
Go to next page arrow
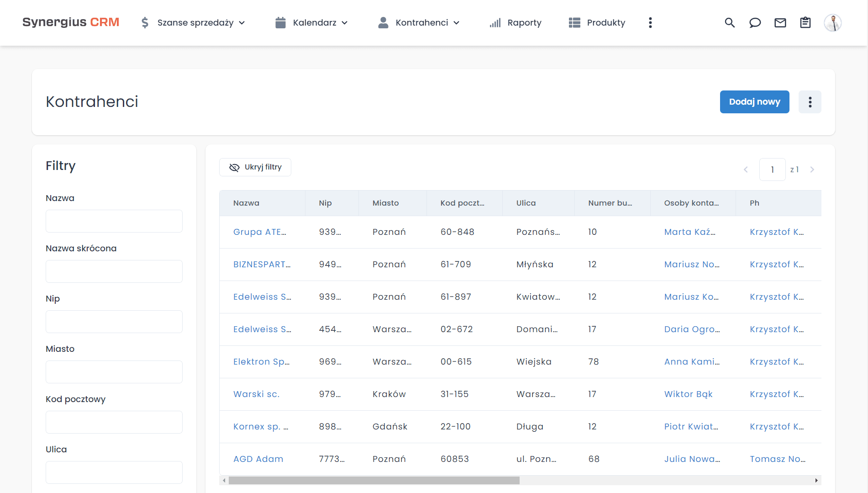click(812, 170)
